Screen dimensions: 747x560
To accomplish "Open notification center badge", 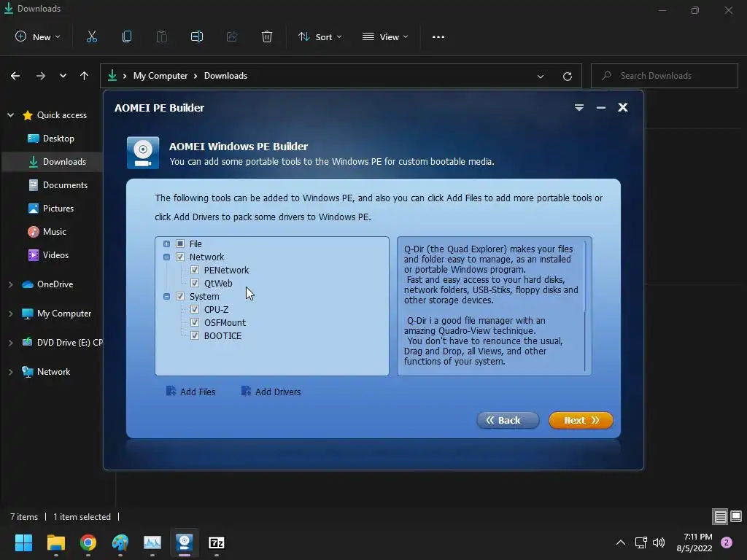I will (727, 542).
